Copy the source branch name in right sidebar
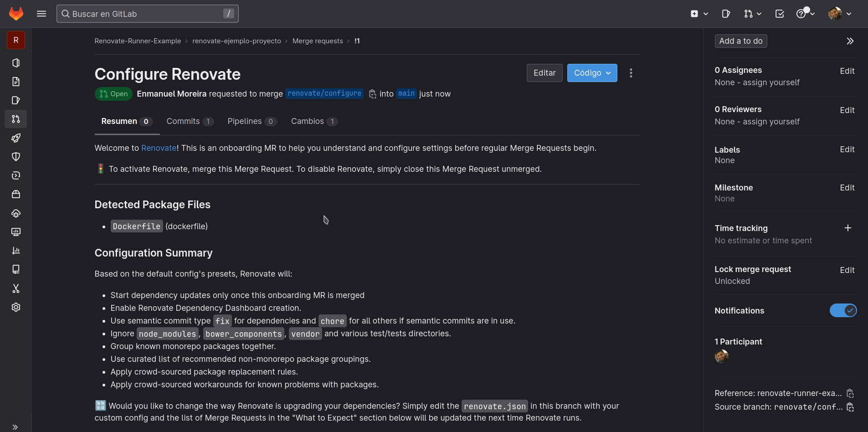The width and height of the screenshot is (868, 432). [x=850, y=407]
